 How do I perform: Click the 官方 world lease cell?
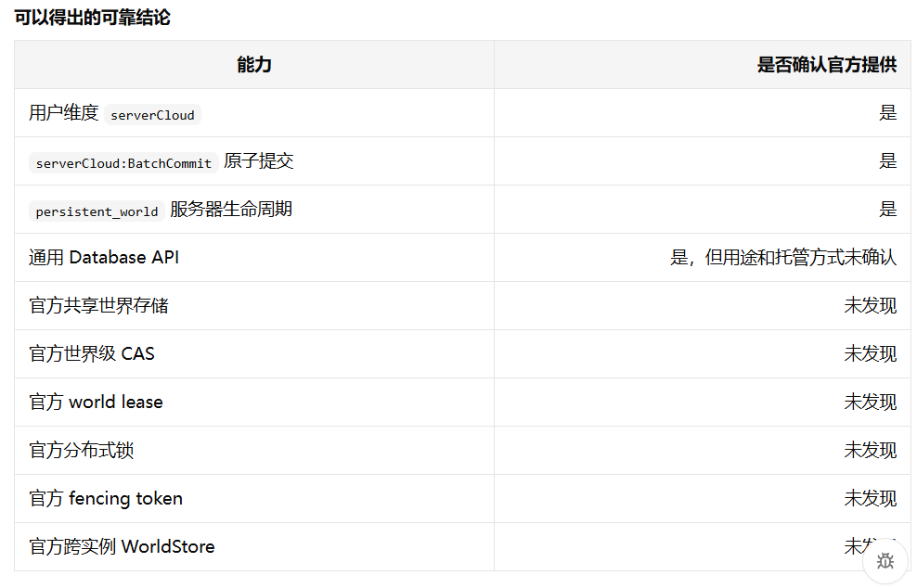tap(96, 402)
